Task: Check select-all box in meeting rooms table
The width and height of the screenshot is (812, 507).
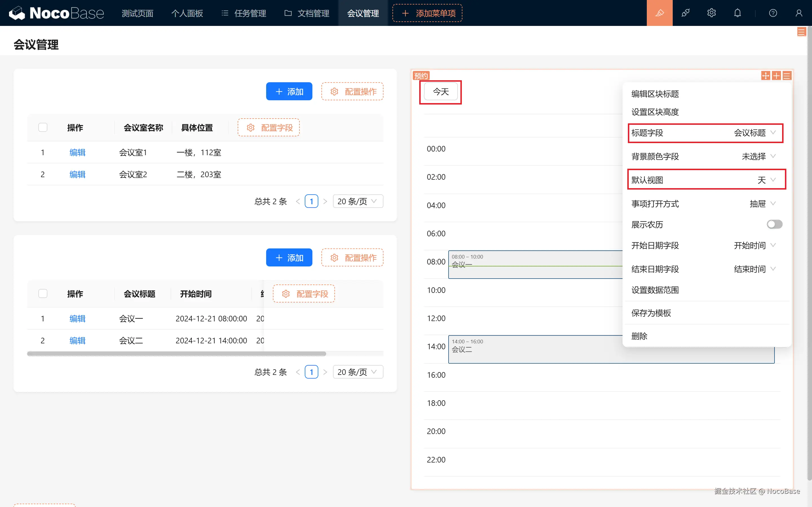Action: click(x=43, y=127)
